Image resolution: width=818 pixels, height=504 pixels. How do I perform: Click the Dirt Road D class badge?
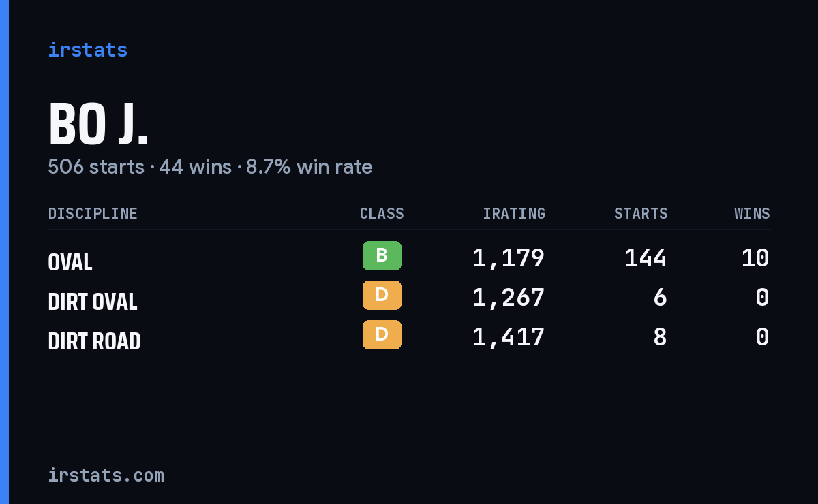click(x=382, y=334)
